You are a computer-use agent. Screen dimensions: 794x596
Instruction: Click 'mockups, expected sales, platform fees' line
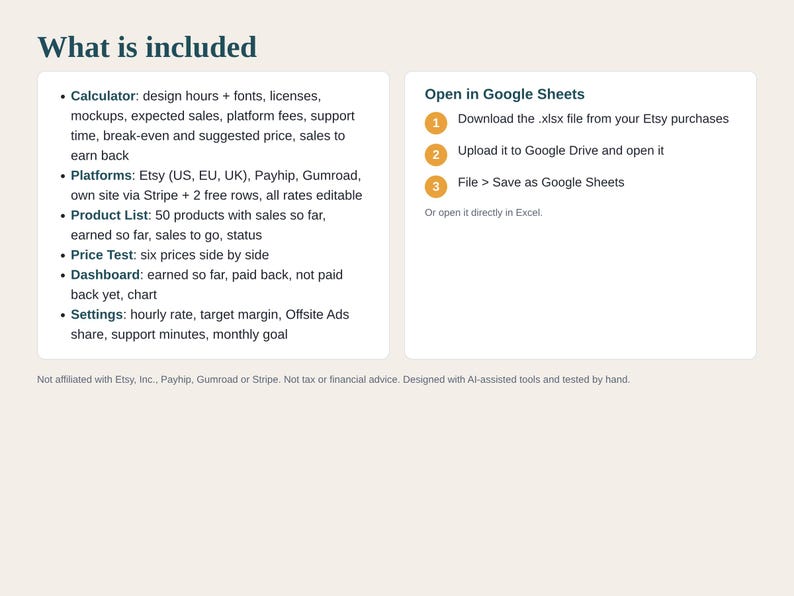click(x=213, y=115)
